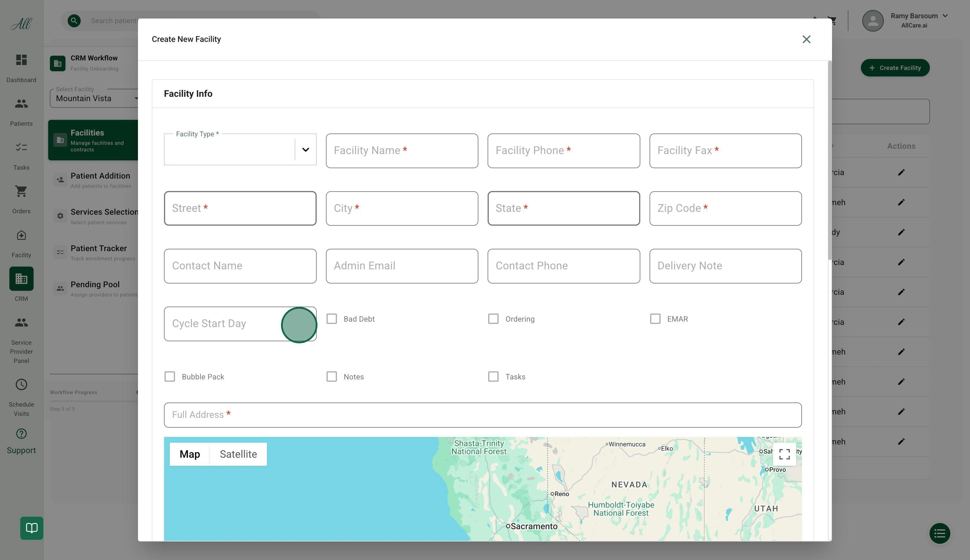970x560 pixels.
Task: Click the green book guide icon
Action: [x=32, y=528]
